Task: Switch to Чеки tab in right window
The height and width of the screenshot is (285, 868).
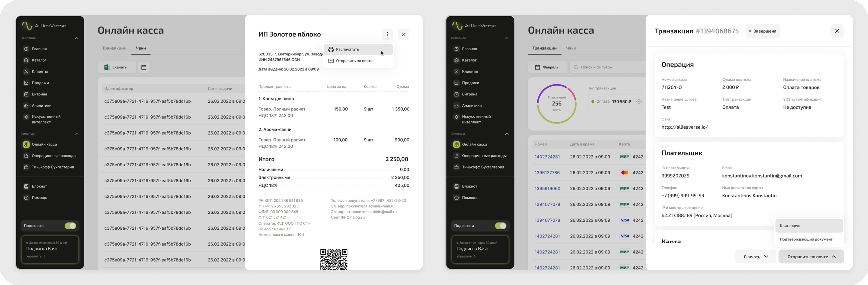Action: pyautogui.click(x=571, y=48)
